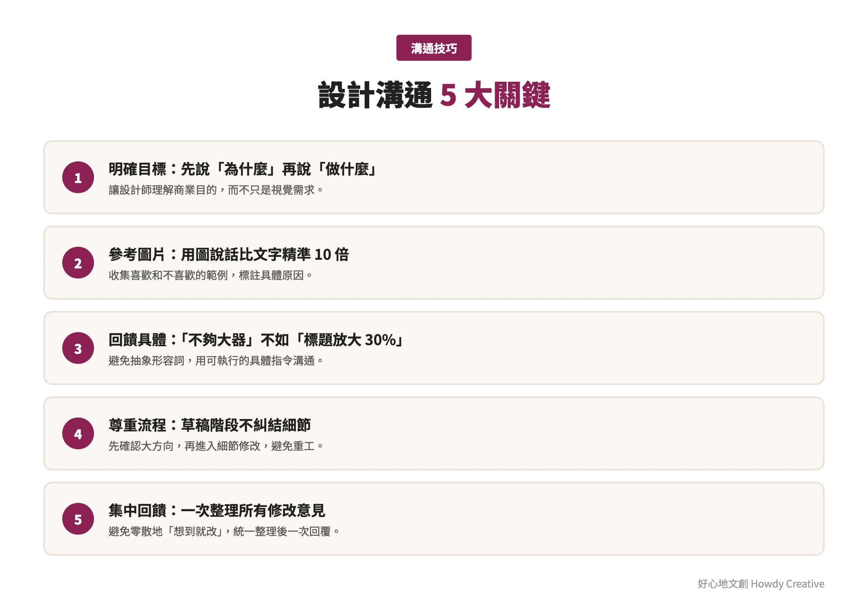Select the number 2 circle badge
The width and height of the screenshot is (868, 598).
coord(78,263)
